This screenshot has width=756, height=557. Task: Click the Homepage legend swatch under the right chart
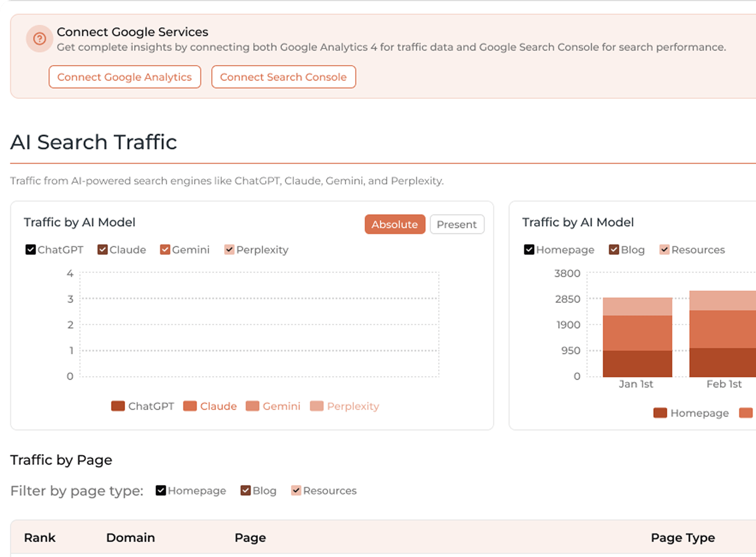click(660, 413)
